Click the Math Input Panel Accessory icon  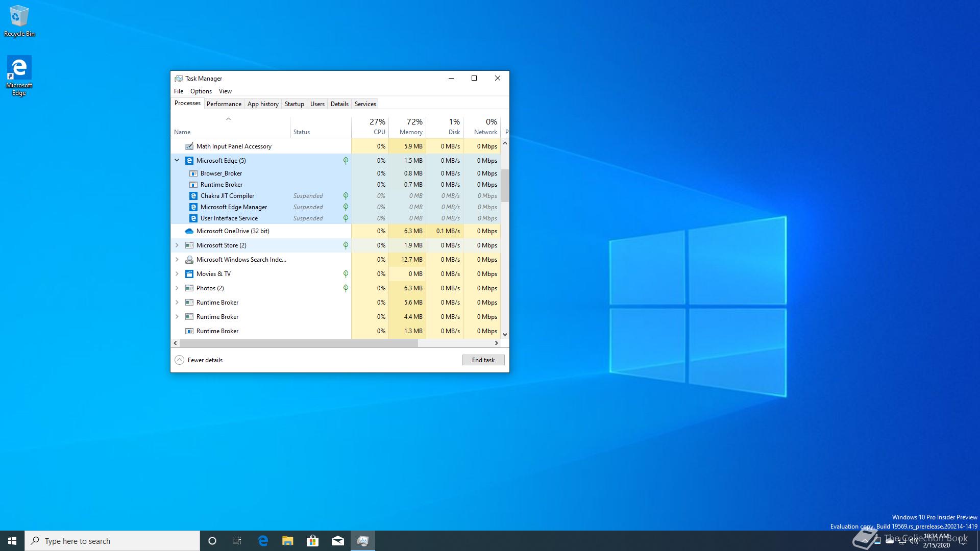189,146
